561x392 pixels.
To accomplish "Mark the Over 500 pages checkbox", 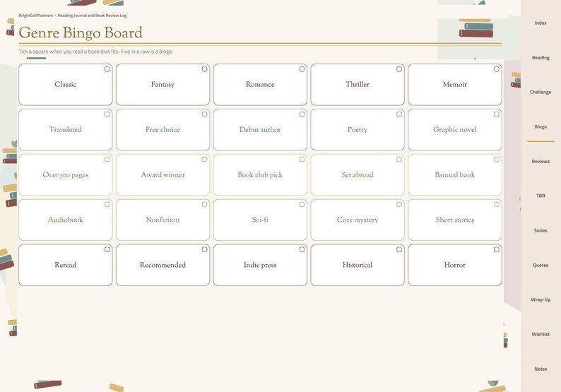I will tap(107, 159).
